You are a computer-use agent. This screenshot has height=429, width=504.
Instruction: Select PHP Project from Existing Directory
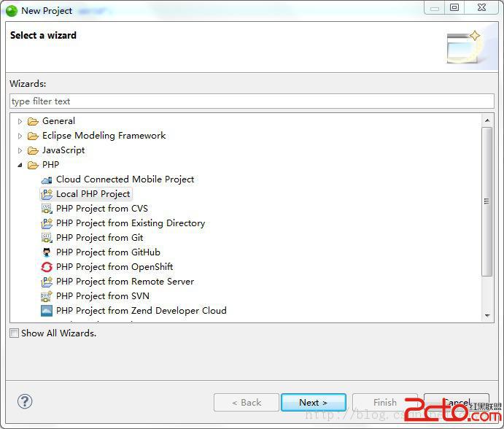pos(131,223)
